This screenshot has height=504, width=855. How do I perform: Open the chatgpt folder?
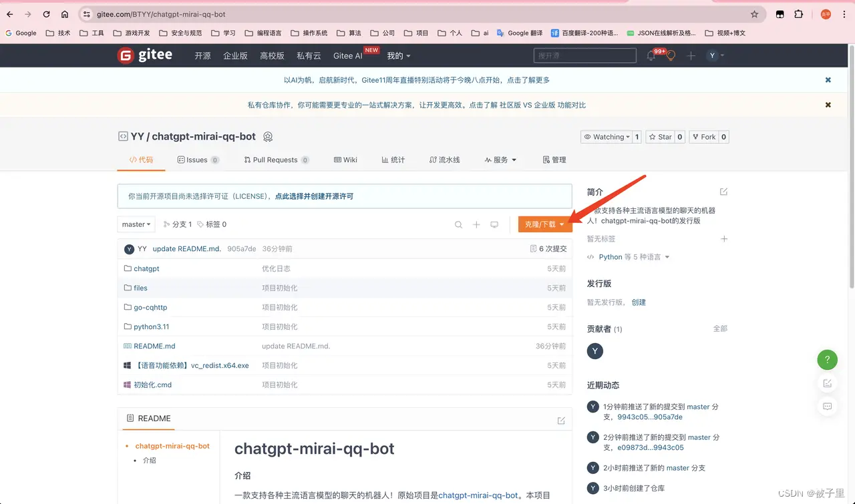coord(146,268)
